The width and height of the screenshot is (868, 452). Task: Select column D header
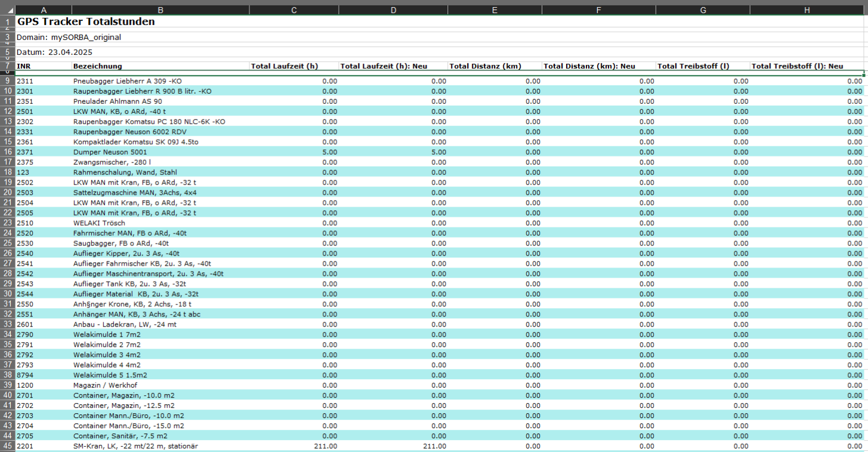pyautogui.click(x=393, y=10)
